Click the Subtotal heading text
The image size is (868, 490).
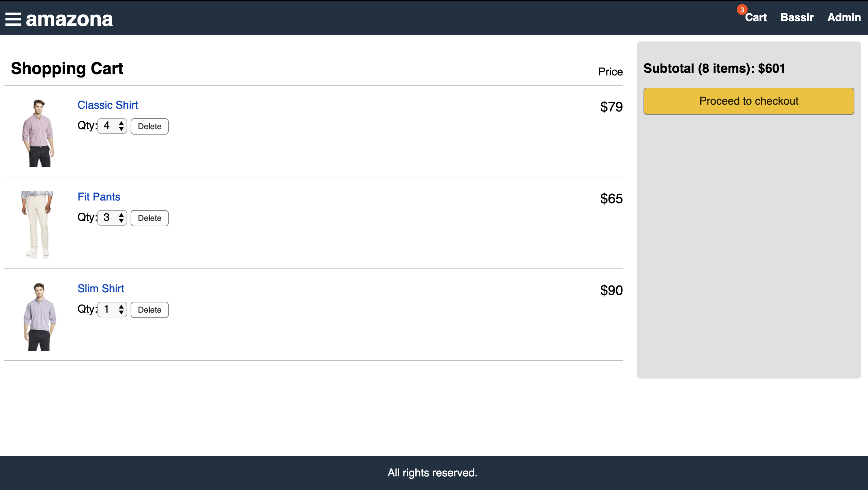click(714, 68)
